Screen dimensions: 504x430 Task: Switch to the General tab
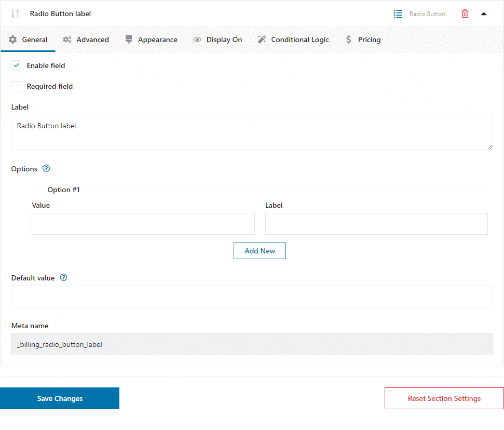[x=28, y=39]
